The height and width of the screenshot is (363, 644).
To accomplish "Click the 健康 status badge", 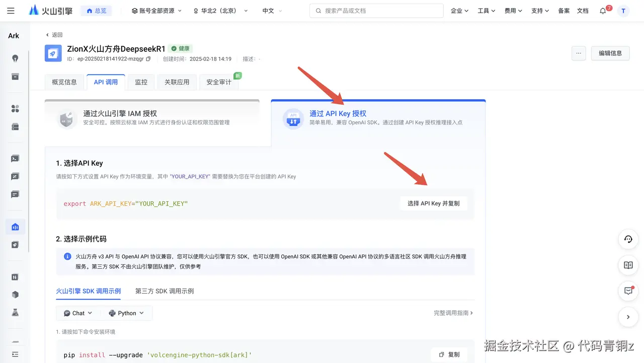I will tap(180, 49).
